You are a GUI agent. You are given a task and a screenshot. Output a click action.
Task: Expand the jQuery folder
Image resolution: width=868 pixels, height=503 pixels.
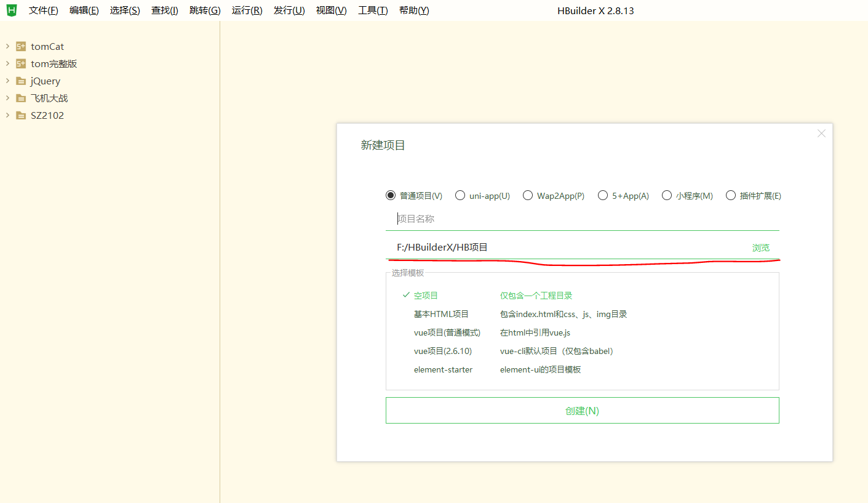7,81
